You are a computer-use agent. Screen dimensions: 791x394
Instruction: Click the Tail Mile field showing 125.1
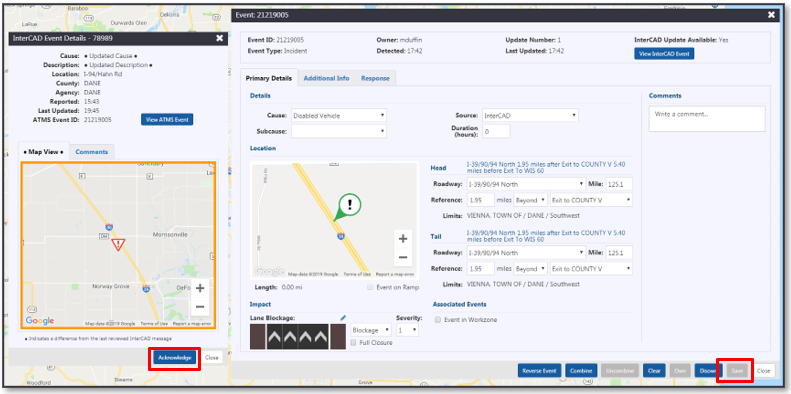pos(618,253)
